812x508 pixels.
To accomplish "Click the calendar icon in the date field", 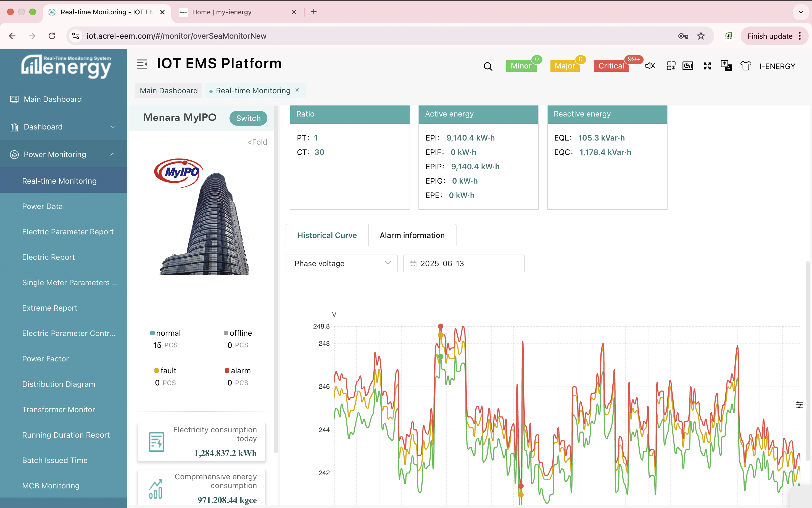I will coord(413,264).
